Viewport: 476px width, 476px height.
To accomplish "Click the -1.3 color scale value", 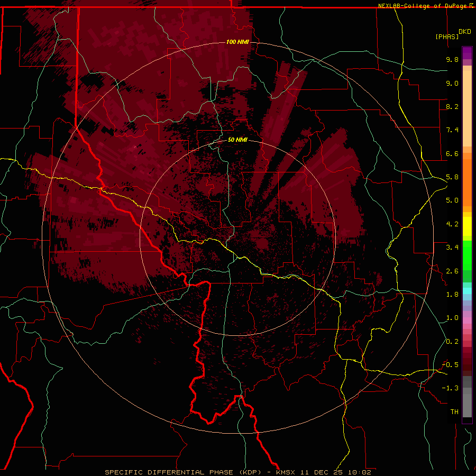I will point(450,389).
